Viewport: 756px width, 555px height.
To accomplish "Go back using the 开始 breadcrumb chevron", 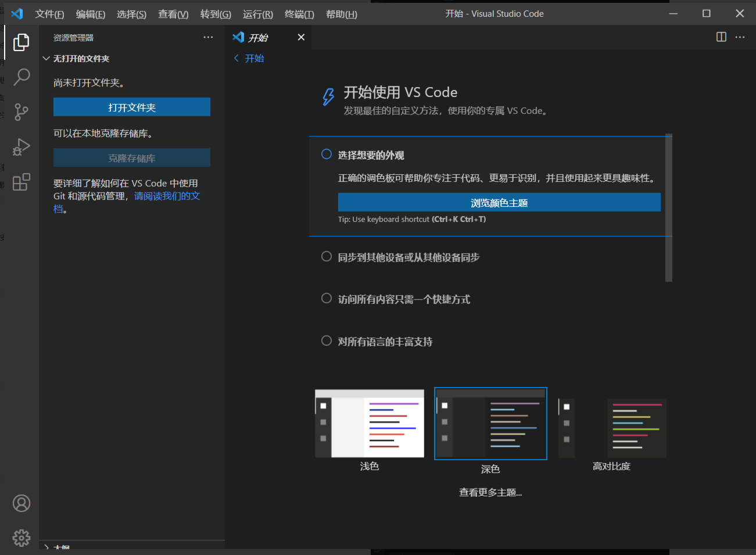I will coord(236,58).
